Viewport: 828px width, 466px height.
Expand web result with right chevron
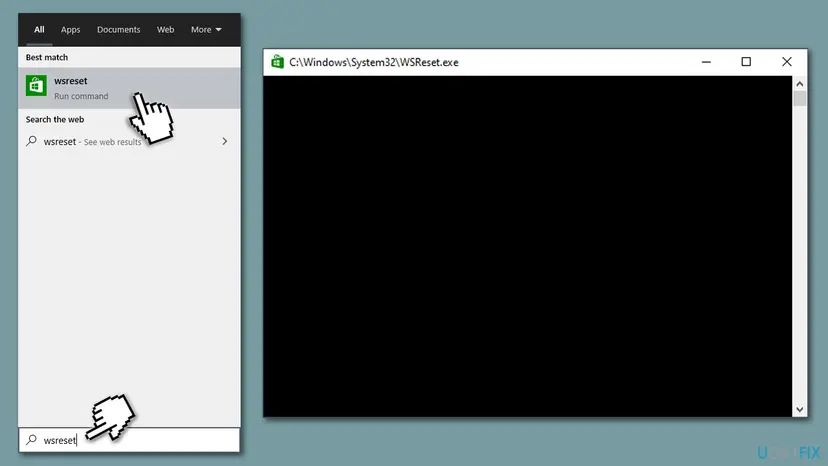pyautogui.click(x=225, y=142)
